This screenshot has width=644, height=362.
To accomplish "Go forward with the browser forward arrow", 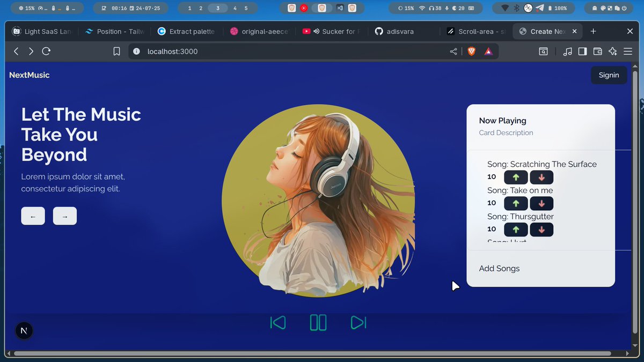I will 31,51.
